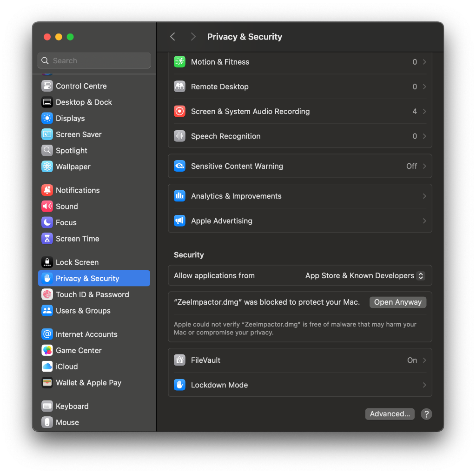Image resolution: width=476 pixels, height=474 pixels.
Task: Click the help question mark button
Action: click(x=426, y=414)
